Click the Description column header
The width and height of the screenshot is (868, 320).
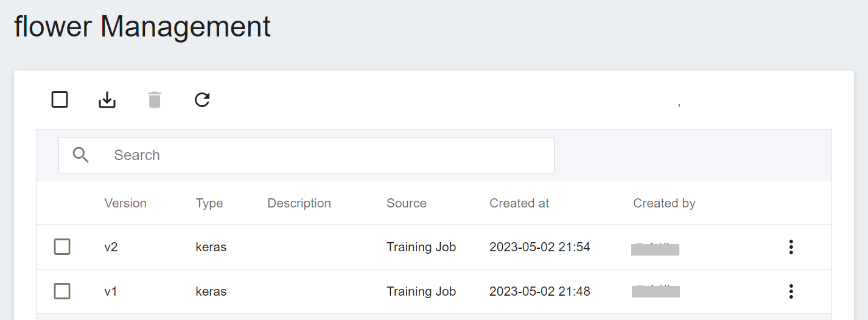[x=299, y=203]
